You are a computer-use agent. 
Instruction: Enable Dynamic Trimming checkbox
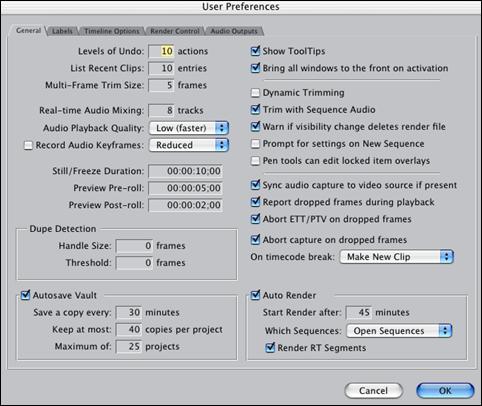click(255, 93)
